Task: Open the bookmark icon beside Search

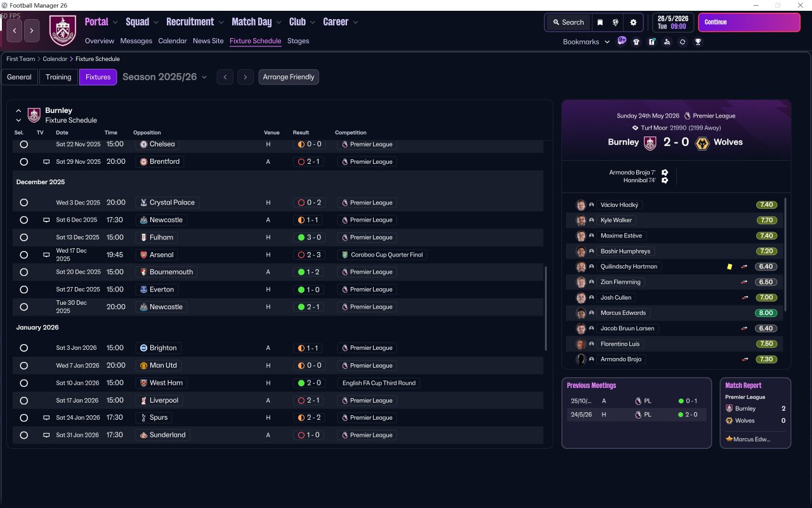Action: [600, 22]
